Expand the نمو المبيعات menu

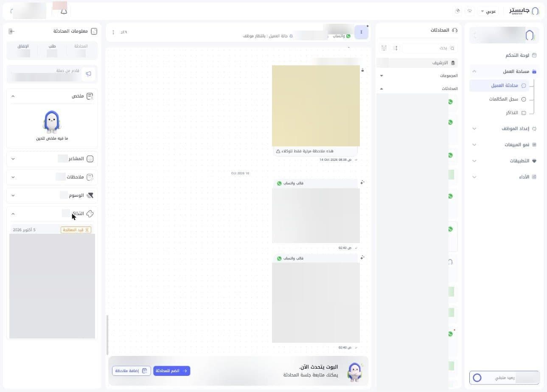[x=474, y=145]
